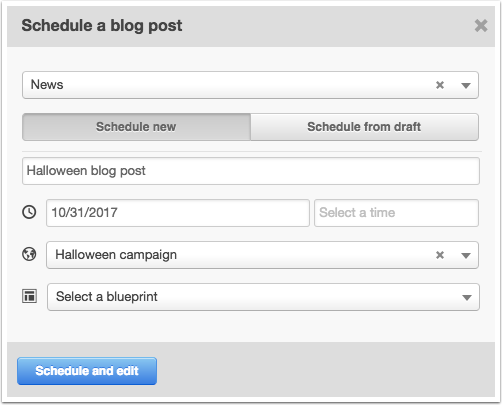
Task: Click the Schedule a blog post heading
Action: coord(102,26)
